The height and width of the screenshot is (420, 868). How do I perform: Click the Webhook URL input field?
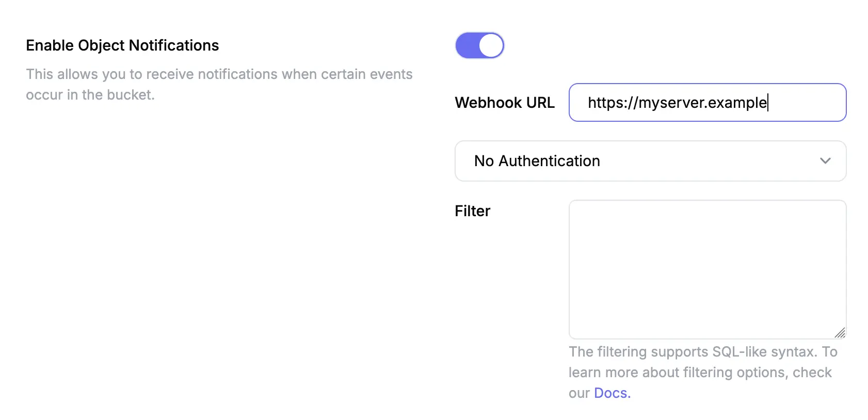click(708, 103)
